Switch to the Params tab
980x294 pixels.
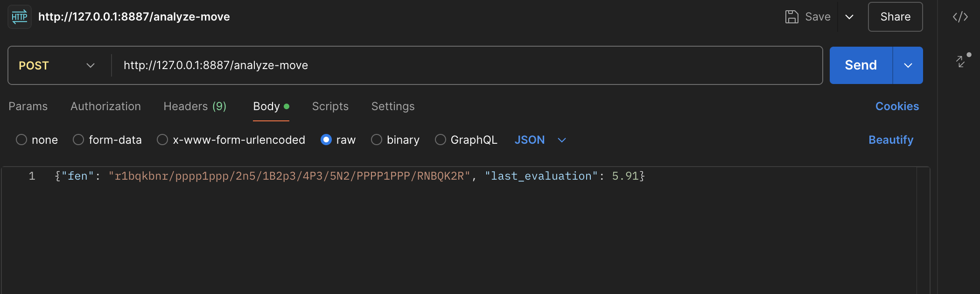[28, 106]
